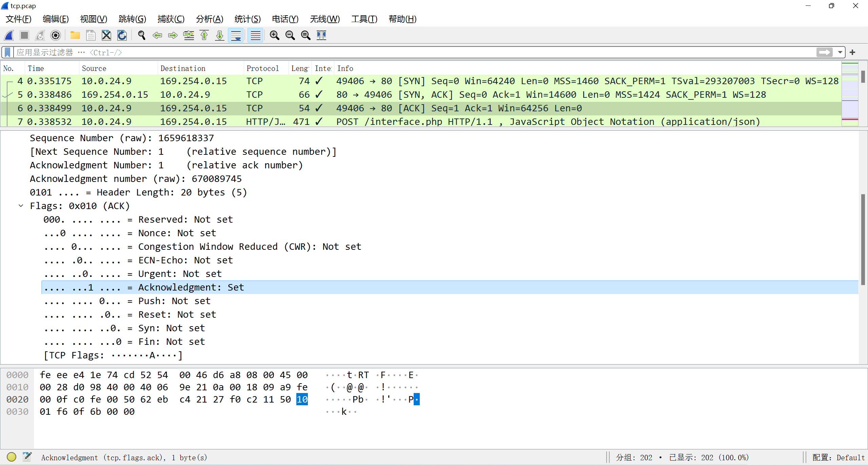The height and width of the screenshot is (465, 868).
Task: Select packet 4 SYN row
Action: click(x=420, y=81)
